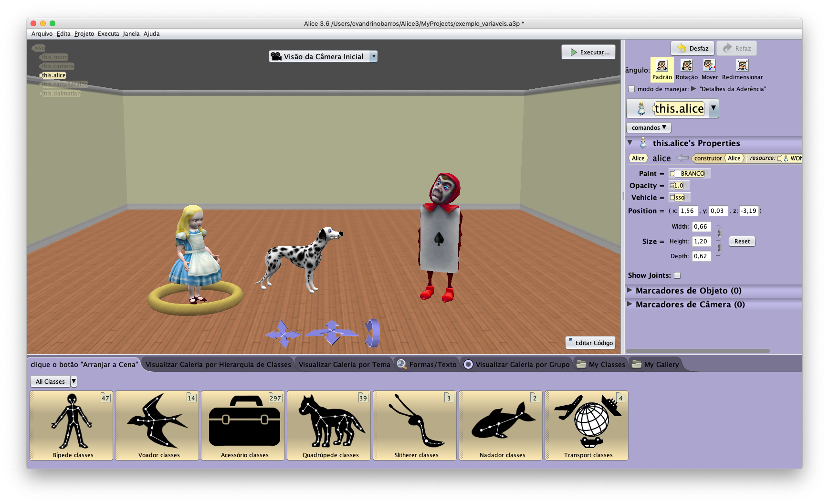Click the properties panel horizontal scrollbar
The image size is (829, 504).
click(x=697, y=351)
